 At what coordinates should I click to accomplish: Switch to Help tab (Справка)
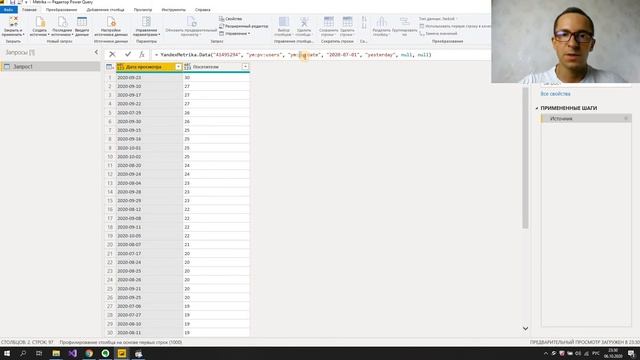tap(202, 9)
